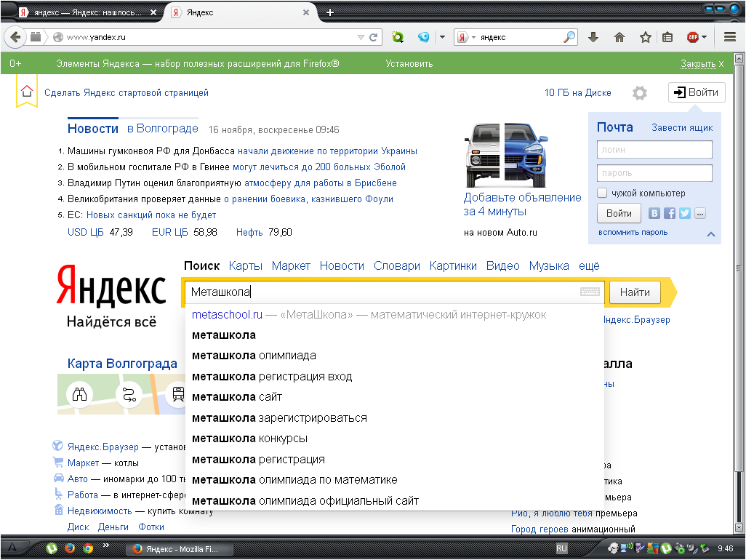Click the yellow Найти search button
Viewport: 746px width, 560px height.
[635, 292]
